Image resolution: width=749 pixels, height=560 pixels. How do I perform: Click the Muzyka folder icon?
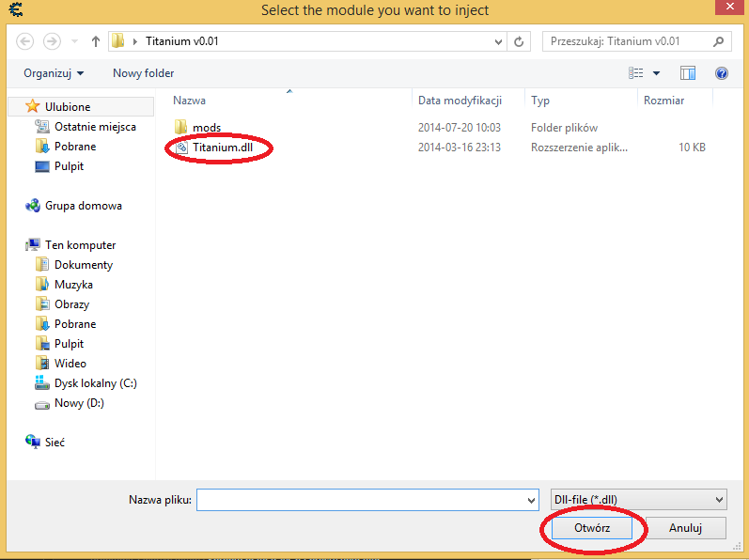coord(42,284)
